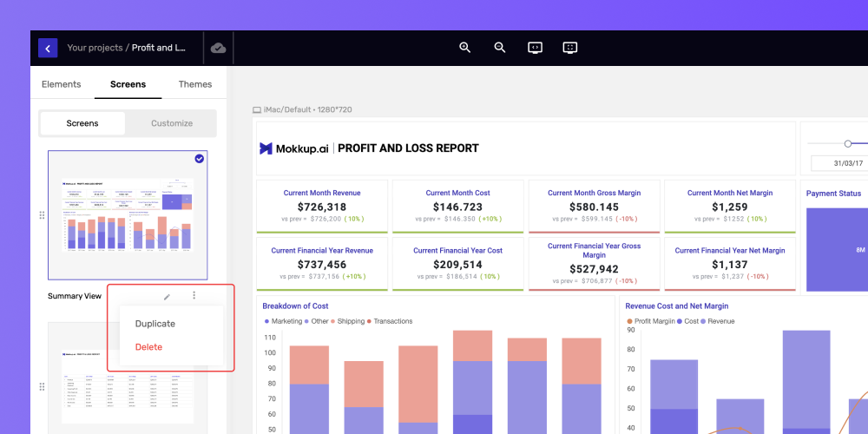Zoom in with the magnifier plus icon

tap(465, 48)
